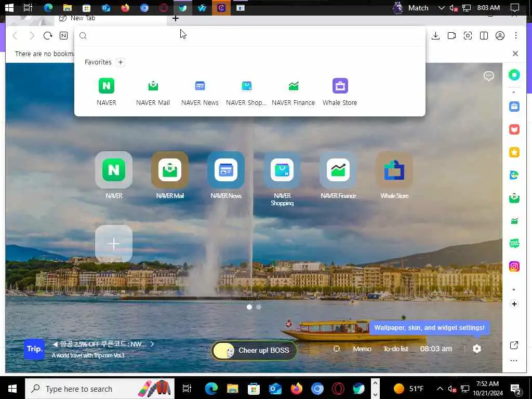Show next Trip.com ad with arrow
This screenshot has height=399, width=532.
point(152,344)
